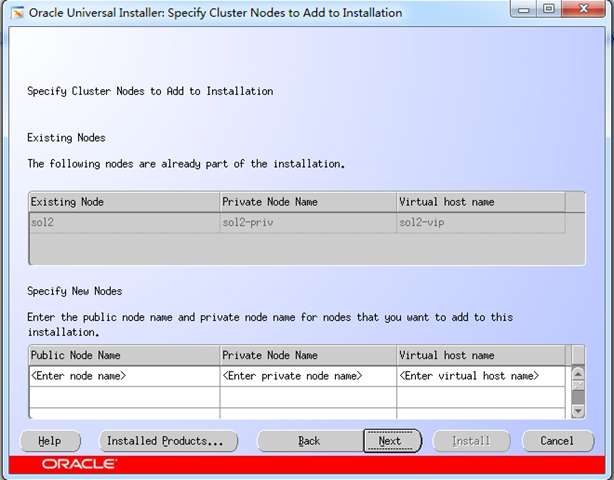Open the Help button
This screenshot has width=614, height=480.
[50, 441]
